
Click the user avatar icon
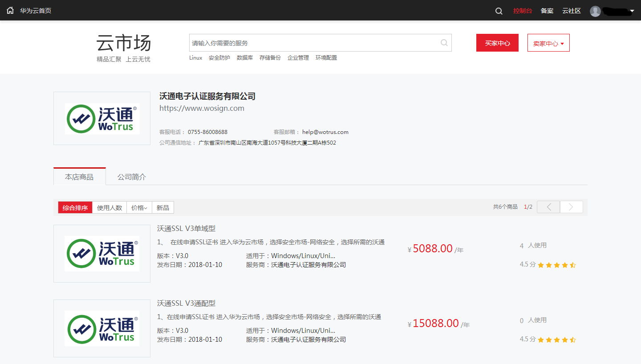coord(595,11)
